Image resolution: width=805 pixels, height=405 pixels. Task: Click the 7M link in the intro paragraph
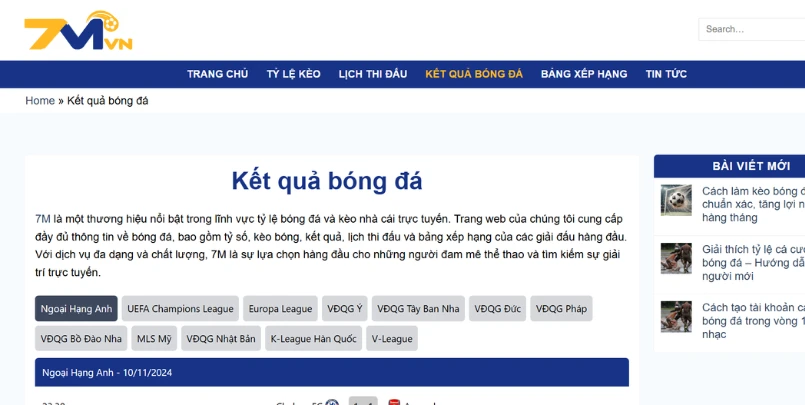[43, 218]
